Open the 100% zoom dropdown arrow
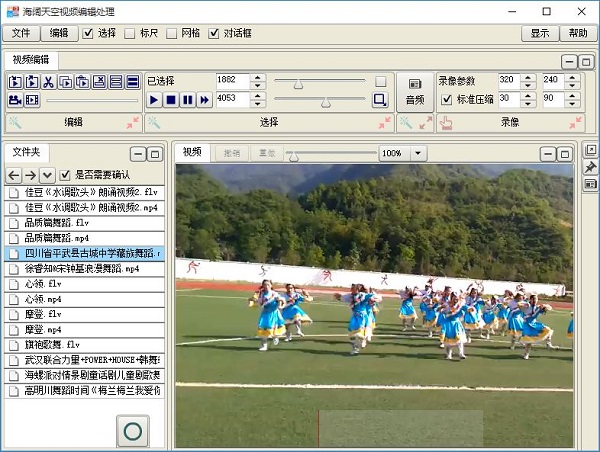This screenshot has width=600, height=452. point(418,153)
